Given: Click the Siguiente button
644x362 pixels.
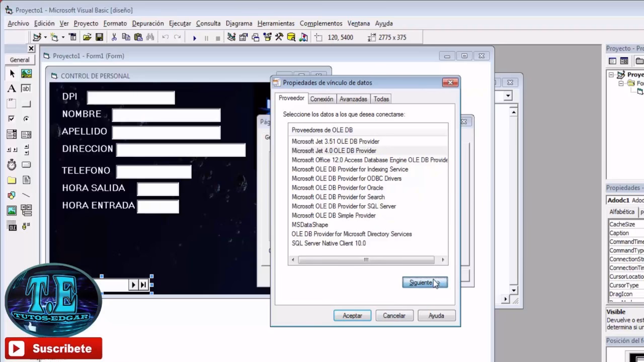Looking at the screenshot, I should click(x=425, y=283).
